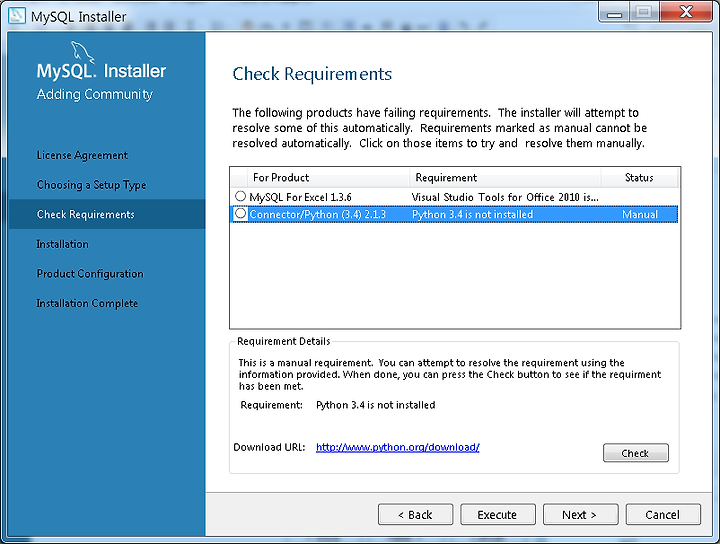Click the 'Manual' status cell

click(x=640, y=214)
